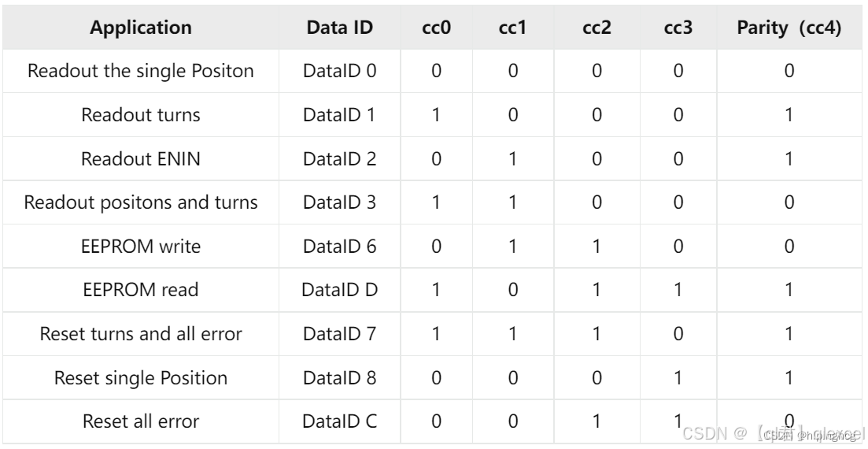Click the cc3 column header

tap(679, 28)
